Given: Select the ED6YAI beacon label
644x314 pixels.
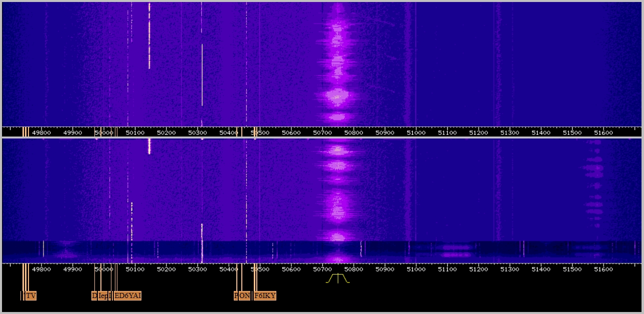Looking at the screenshot, I should pyautogui.click(x=128, y=296).
